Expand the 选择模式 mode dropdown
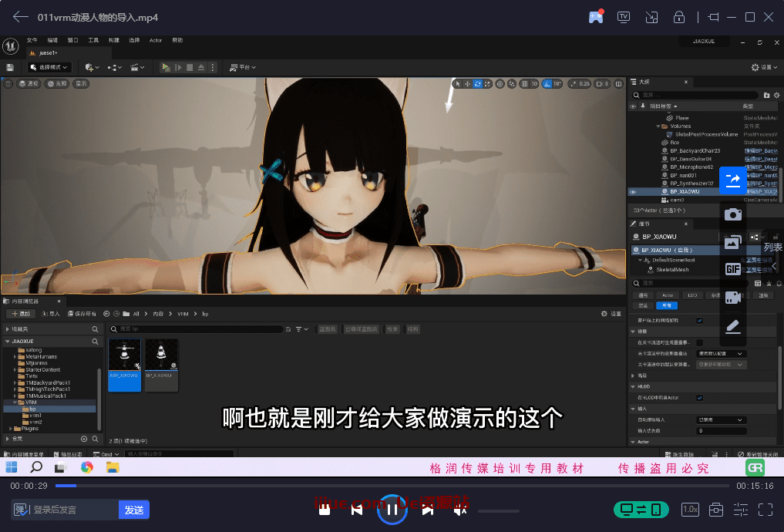Image resolution: width=784 pixels, height=532 pixels. [49, 67]
